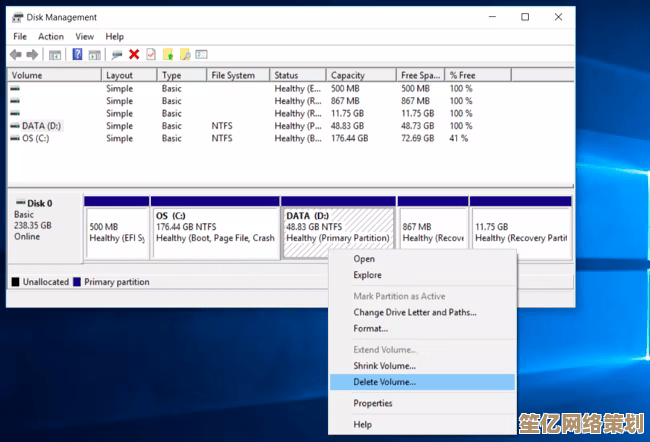
Task: Sort by the Volume column header
Action: [54, 75]
